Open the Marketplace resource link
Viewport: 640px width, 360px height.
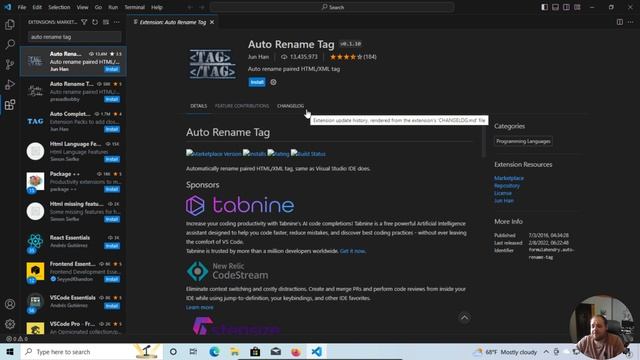509,178
